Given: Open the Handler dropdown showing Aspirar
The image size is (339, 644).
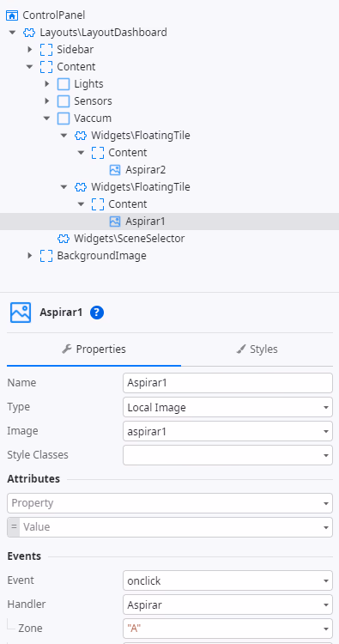Looking at the screenshot, I should (x=227, y=605).
